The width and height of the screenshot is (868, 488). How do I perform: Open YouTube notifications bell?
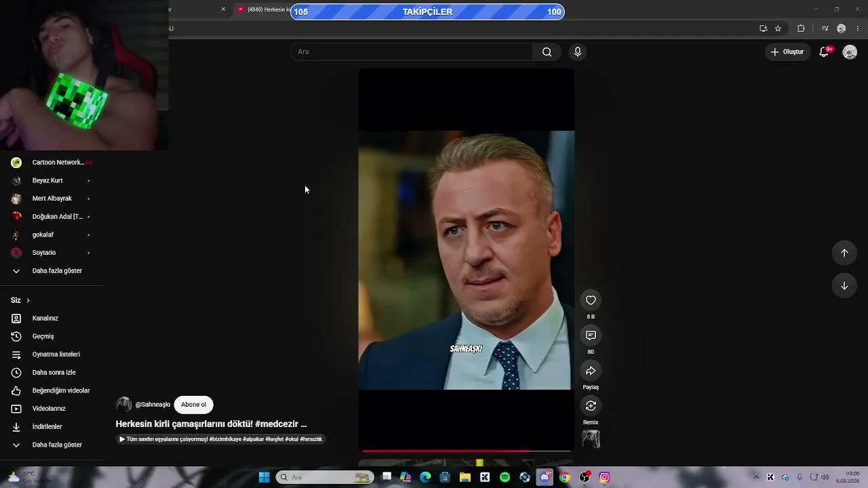pyautogui.click(x=825, y=52)
